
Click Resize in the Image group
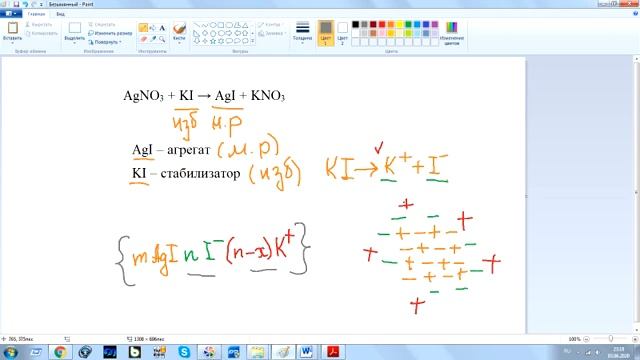[x=110, y=33]
